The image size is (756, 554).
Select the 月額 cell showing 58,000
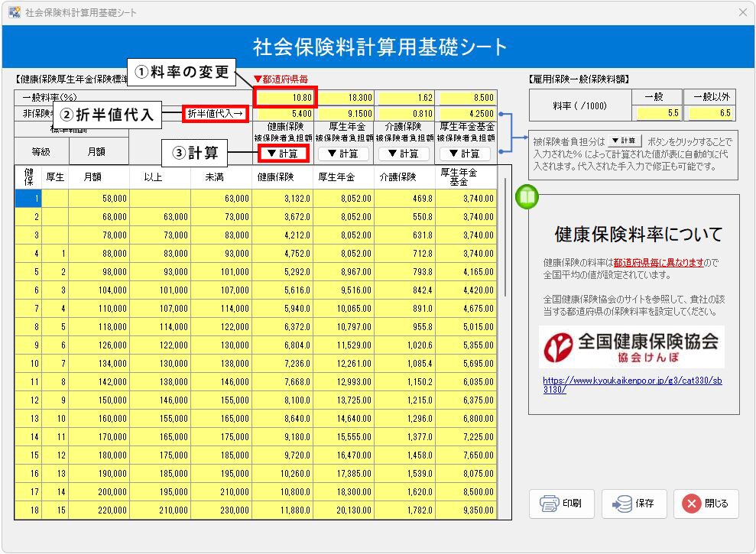[99, 199]
